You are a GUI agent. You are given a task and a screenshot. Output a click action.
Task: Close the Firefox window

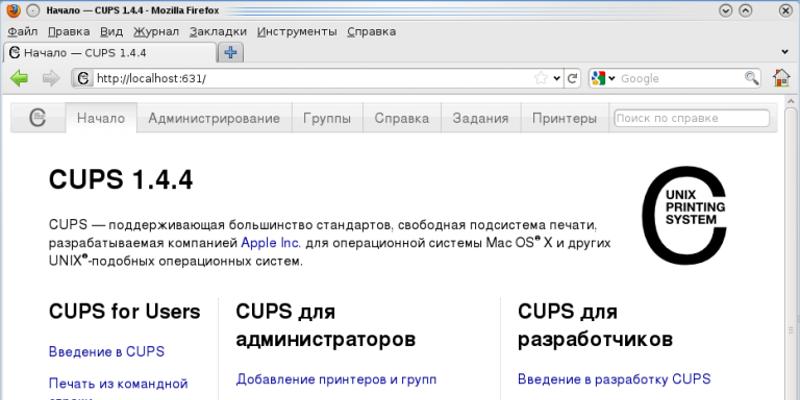click(x=786, y=11)
